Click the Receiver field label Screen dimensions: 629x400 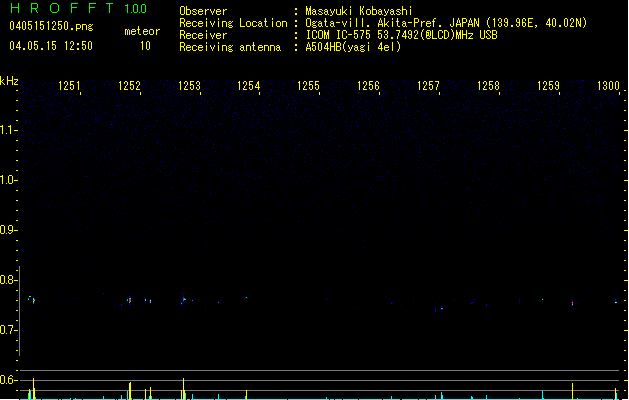(203, 35)
